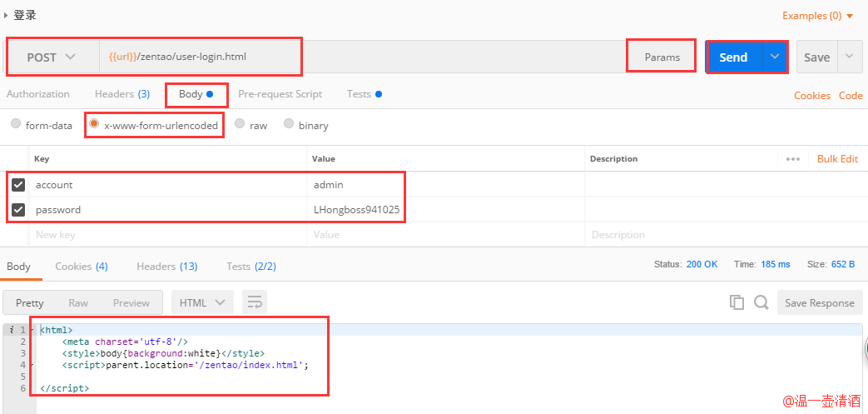Click the New key placeholder field
The height and width of the screenshot is (414, 868).
pos(168,234)
